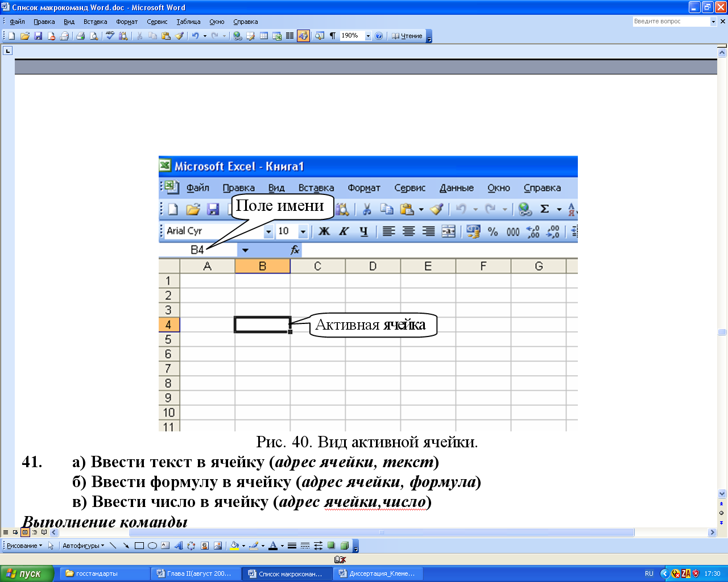Open the Автофигуры shapes menu
The image size is (728, 582).
click(x=84, y=546)
